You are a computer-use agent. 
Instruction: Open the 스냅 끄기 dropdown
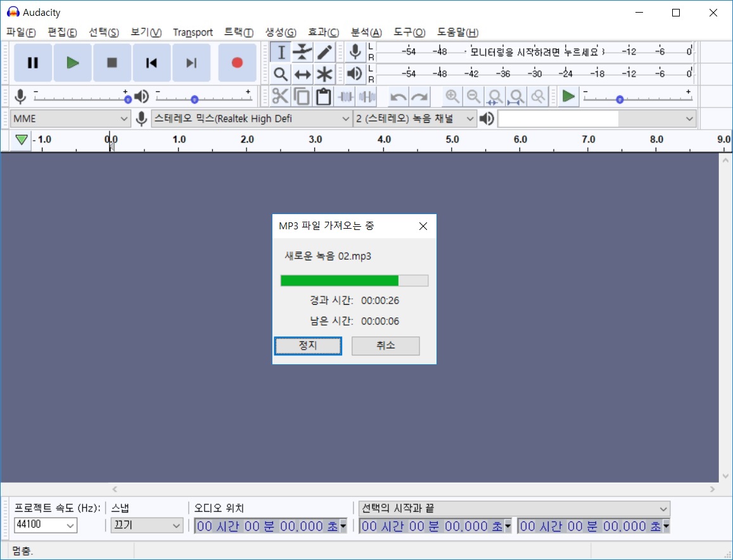147,525
